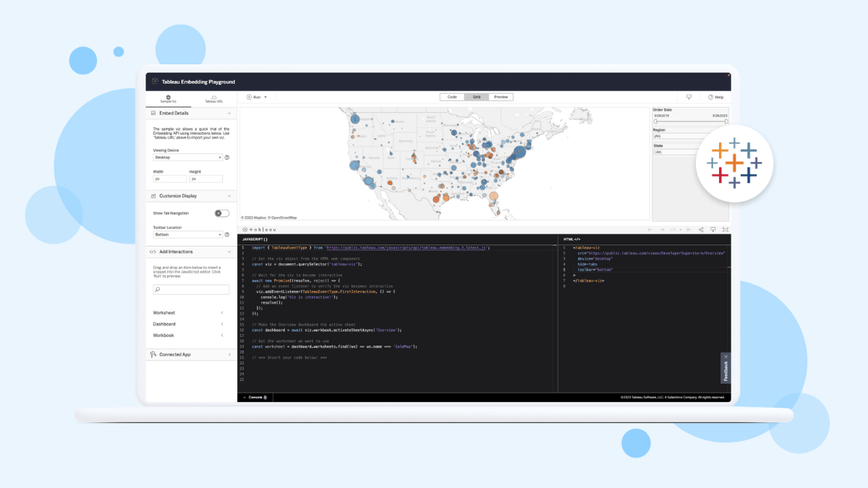Click the toolbar="bottom" line in HTML editor

[x=595, y=270]
